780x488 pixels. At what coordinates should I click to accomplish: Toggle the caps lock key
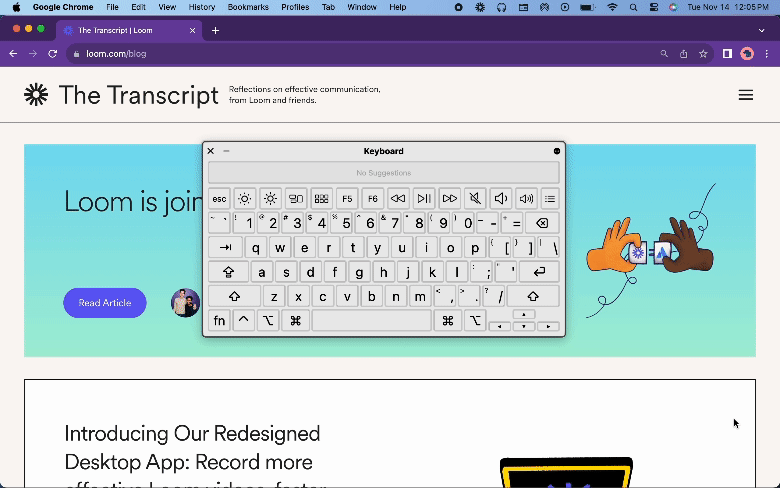228,272
